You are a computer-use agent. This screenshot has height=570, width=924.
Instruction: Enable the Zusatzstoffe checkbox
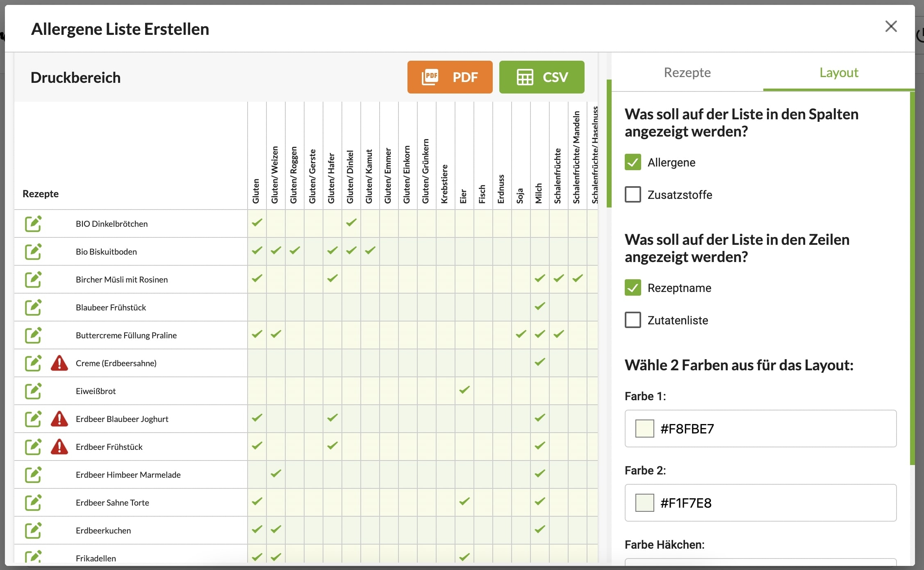pyautogui.click(x=633, y=194)
